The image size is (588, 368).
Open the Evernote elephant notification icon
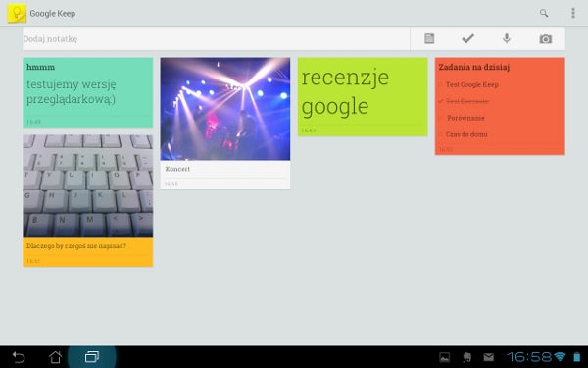[466, 357]
